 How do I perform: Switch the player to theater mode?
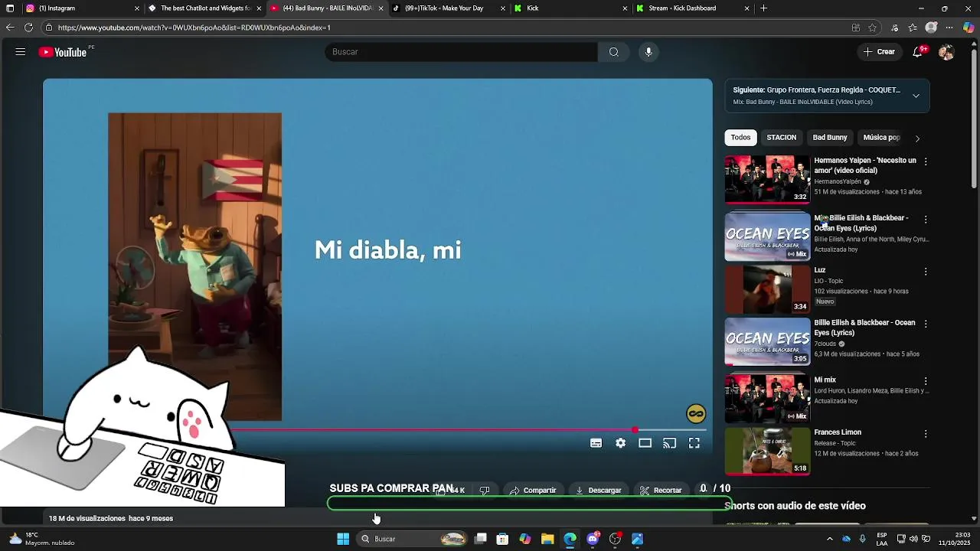pyautogui.click(x=645, y=443)
